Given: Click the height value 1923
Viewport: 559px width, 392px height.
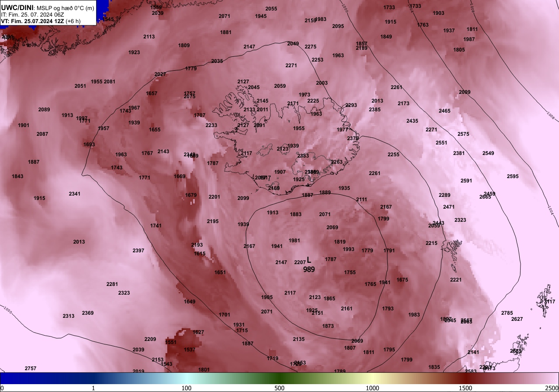Looking at the screenshot, I should (x=134, y=52).
